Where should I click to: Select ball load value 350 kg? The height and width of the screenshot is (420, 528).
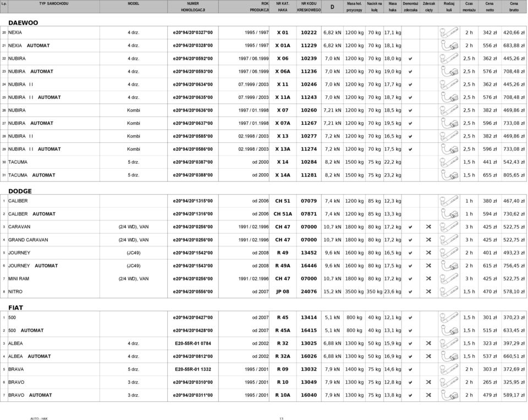pyautogui.click(x=375, y=292)
